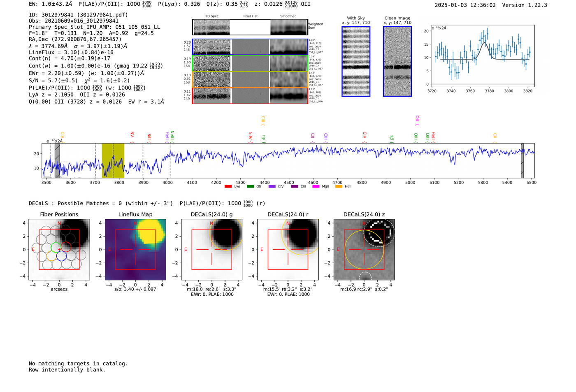Click the green NeIII line marker
The width and height of the screenshot is (576, 392).
(172, 137)
